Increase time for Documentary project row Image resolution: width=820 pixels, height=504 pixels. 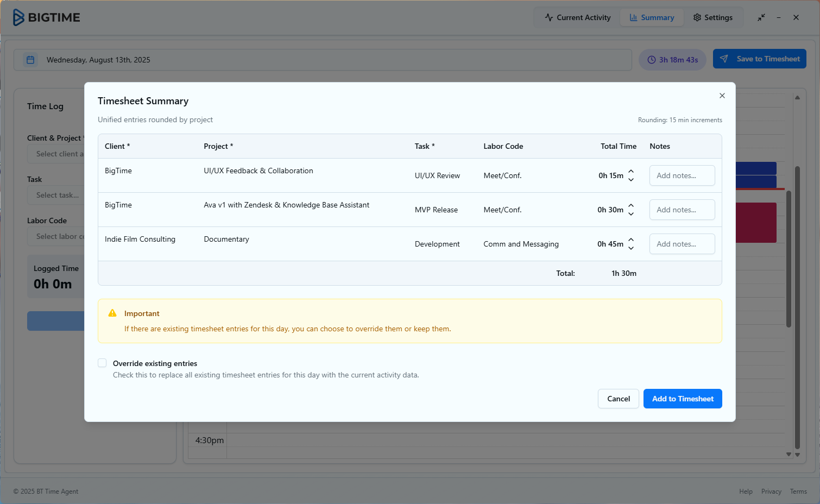[x=631, y=240]
